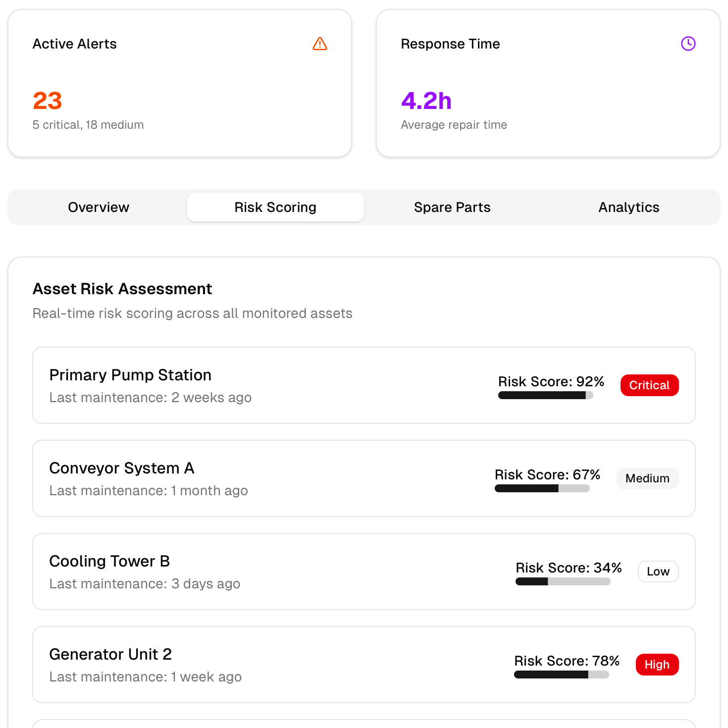728x728 pixels.
Task: Click the Primary Pump Station risk progress bar
Action: tap(545, 395)
